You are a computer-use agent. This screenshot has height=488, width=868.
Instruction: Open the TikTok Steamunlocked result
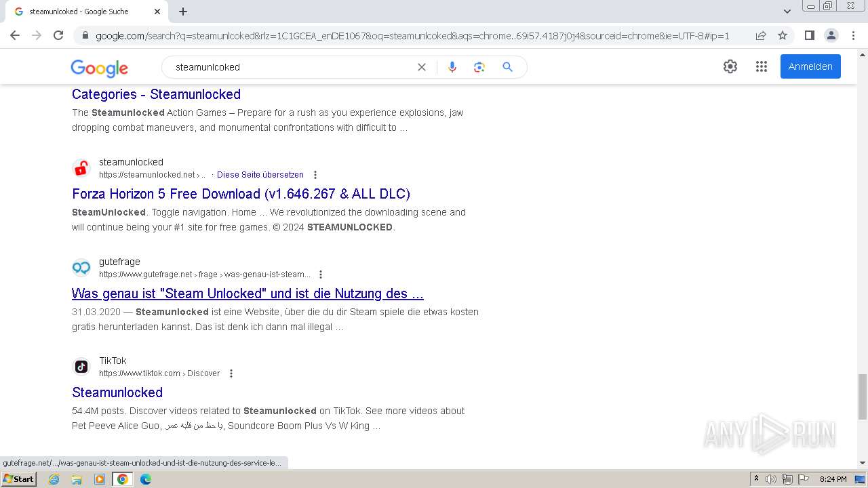coord(117,392)
